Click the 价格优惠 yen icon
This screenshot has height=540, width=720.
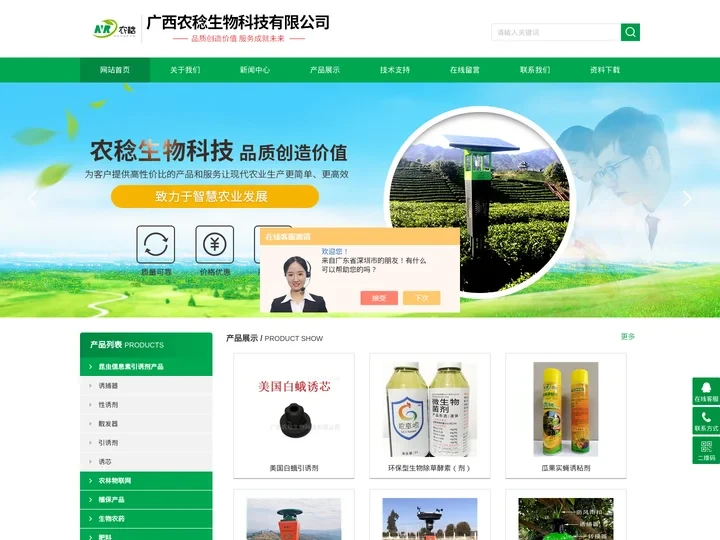[214, 244]
